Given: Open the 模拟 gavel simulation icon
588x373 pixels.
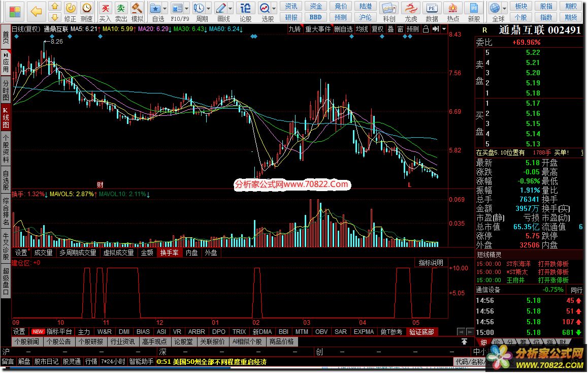Looking at the screenshot, I should [x=137, y=8].
